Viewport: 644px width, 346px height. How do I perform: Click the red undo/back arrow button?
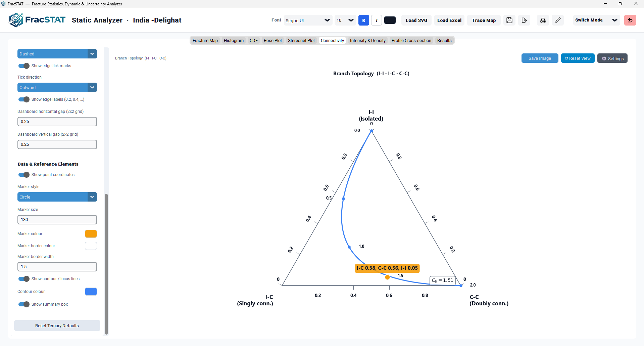630,20
